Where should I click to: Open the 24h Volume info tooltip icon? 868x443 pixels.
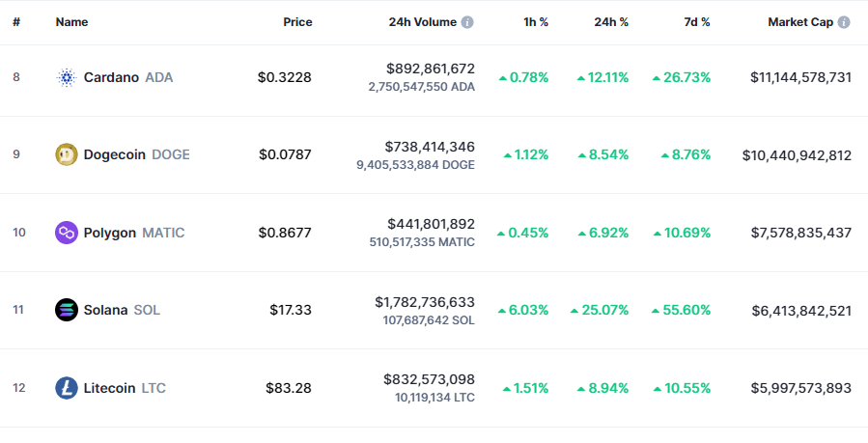pos(467,22)
